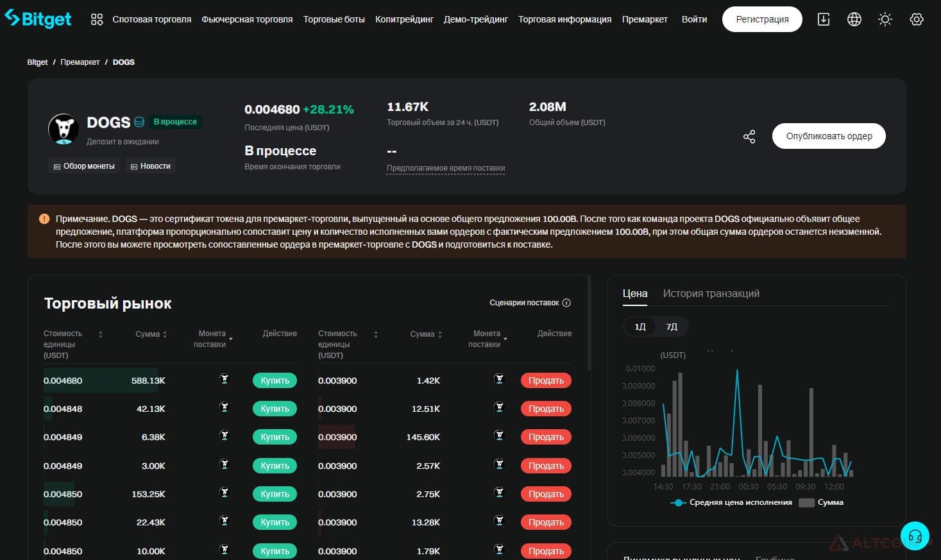Click the info icon next to Сценарии поставок
This screenshot has width=941, height=560.
(x=566, y=303)
